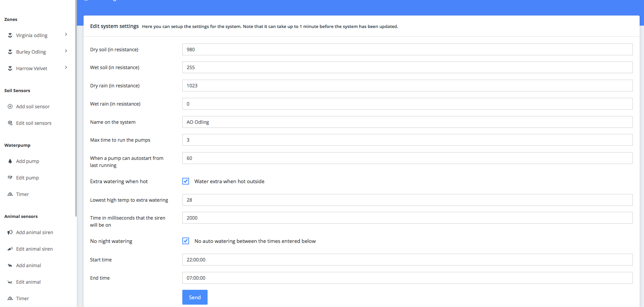Select the Edit animal siren icon
This screenshot has width=644, height=307.
click(x=10, y=249)
